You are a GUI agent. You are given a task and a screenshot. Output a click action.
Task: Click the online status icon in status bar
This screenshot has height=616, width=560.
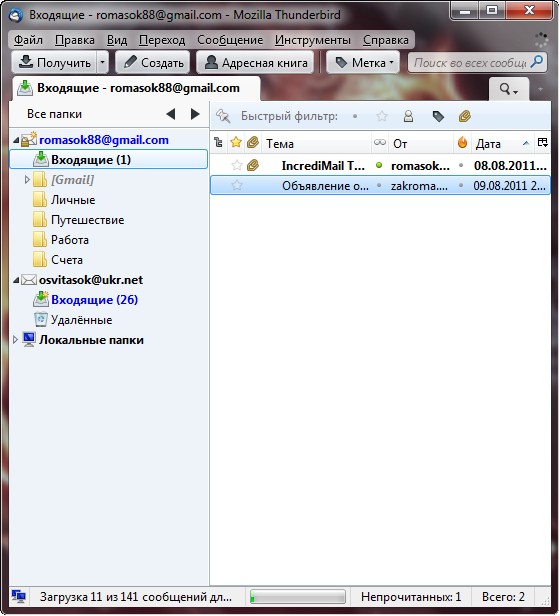[x=18, y=597]
